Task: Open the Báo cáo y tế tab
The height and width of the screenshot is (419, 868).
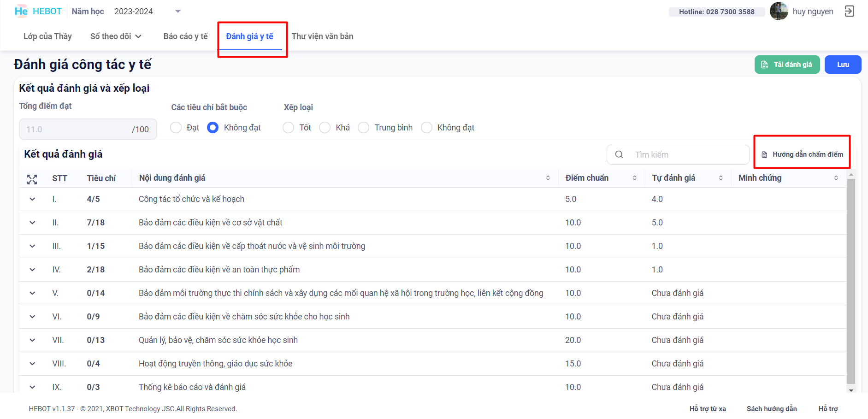Action: (x=185, y=36)
